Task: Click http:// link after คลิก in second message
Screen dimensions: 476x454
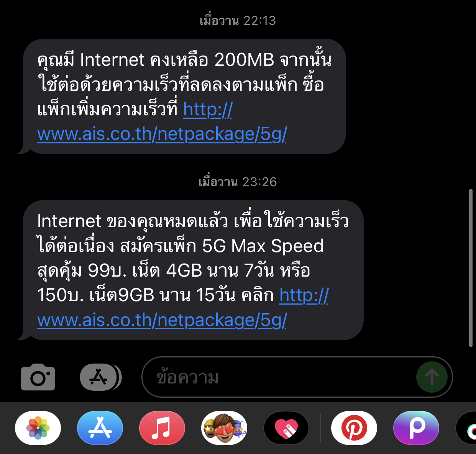Action: pyautogui.click(x=304, y=295)
